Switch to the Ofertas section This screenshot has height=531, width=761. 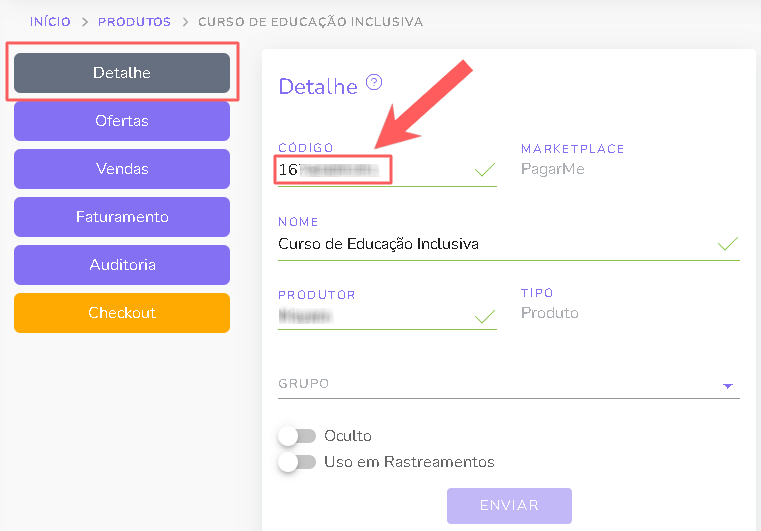click(122, 121)
